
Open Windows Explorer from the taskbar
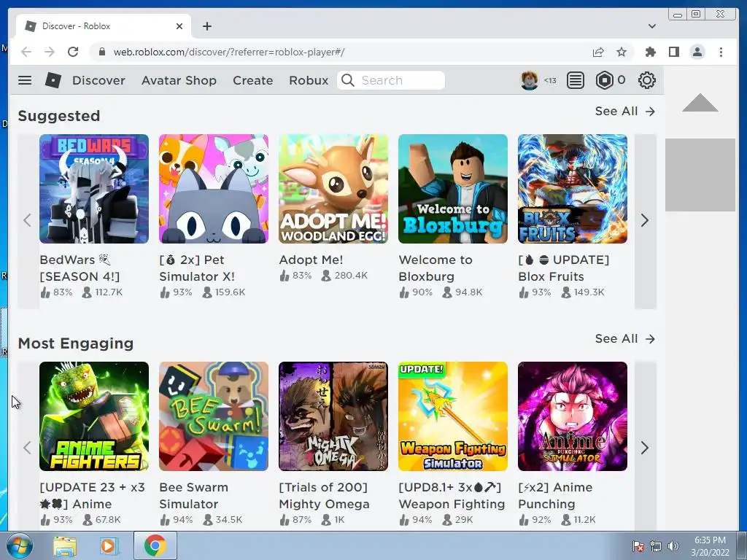point(65,545)
